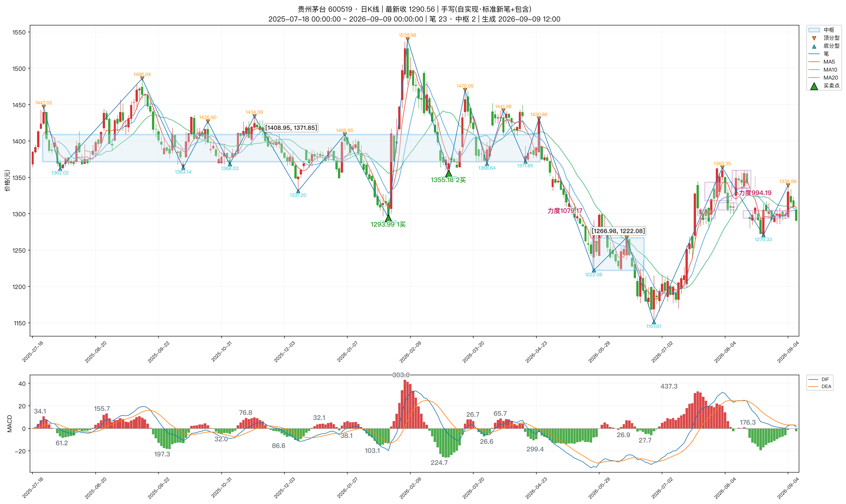846x504 pixels.
Task: Click the 价格(元) y-axis label
Action: [7, 181]
